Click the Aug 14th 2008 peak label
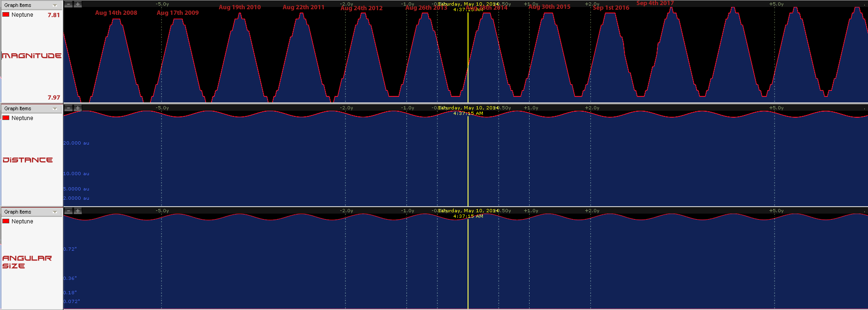 (116, 13)
